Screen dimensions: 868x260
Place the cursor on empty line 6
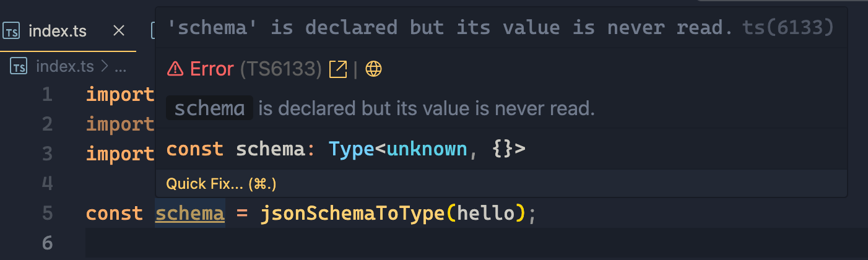477,243
